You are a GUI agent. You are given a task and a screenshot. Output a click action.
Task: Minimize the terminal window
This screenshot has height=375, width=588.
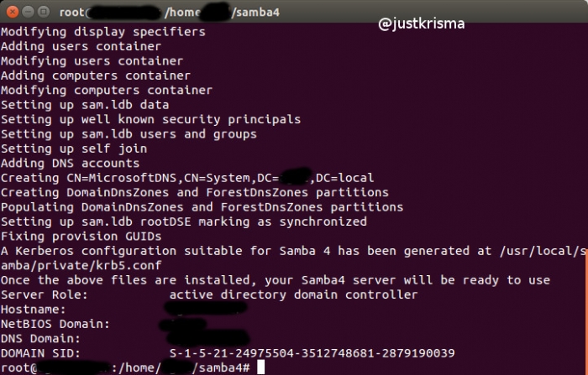[26, 13]
